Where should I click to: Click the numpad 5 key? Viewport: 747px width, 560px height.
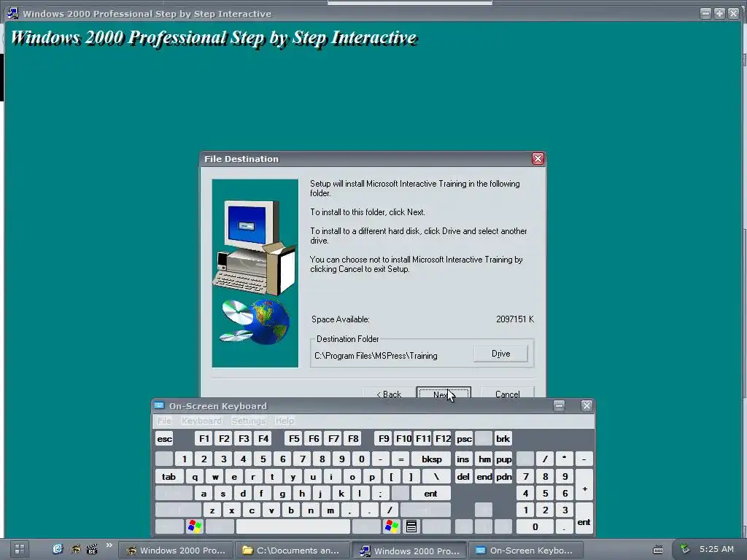[x=546, y=494]
